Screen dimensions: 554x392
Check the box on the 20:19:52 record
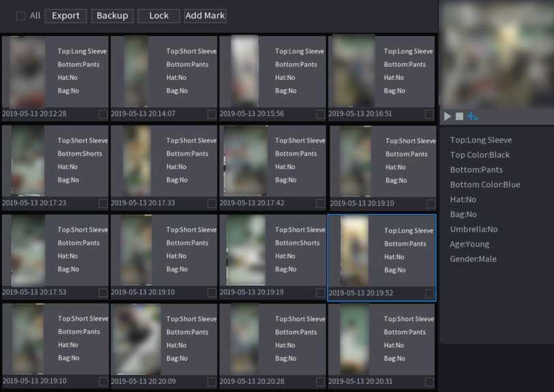click(429, 293)
